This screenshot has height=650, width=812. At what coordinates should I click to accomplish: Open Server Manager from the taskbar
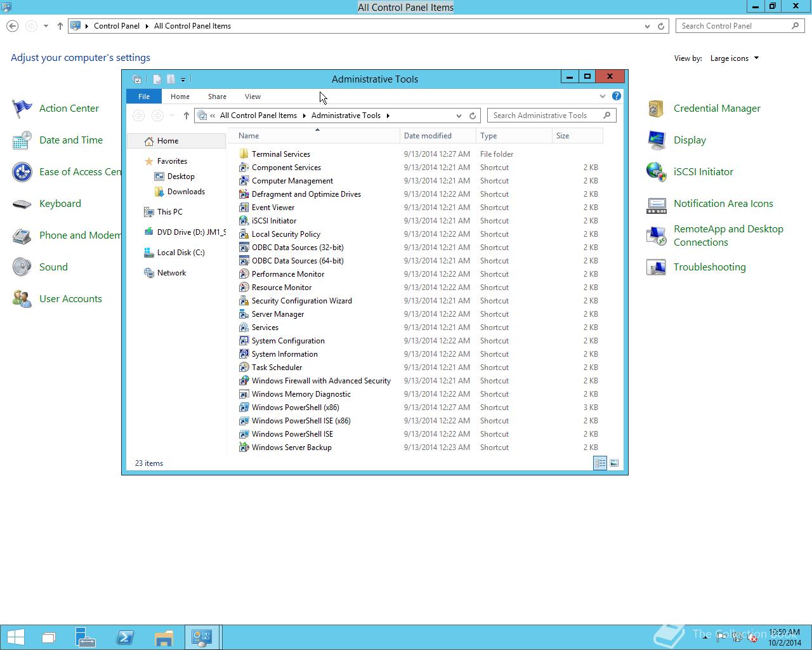coord(86,637)
